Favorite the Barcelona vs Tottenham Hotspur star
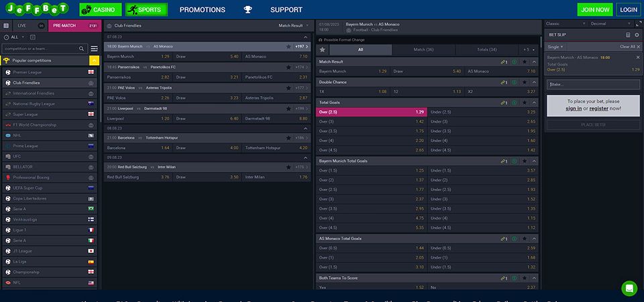This screenshot has height=302, width=644. (288, 138)
